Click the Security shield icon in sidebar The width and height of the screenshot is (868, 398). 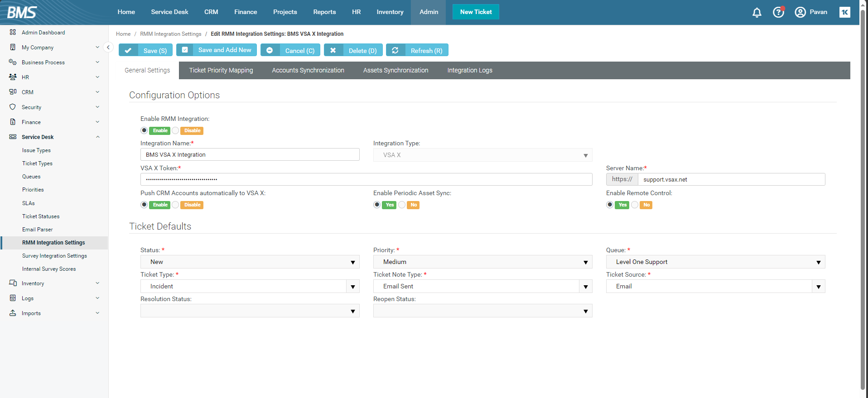(x=13, y=107)
